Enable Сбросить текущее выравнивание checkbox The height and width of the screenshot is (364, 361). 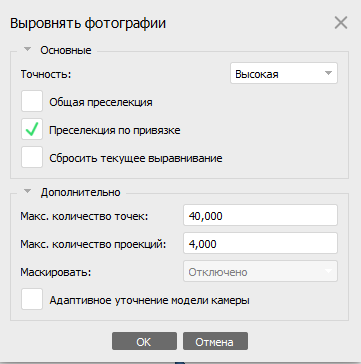coord(32,157)
